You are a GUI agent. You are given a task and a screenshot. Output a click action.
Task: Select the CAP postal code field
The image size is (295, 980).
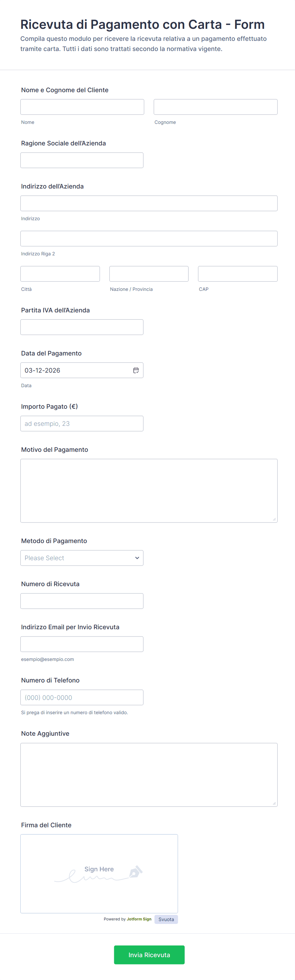tap(238, 274)
